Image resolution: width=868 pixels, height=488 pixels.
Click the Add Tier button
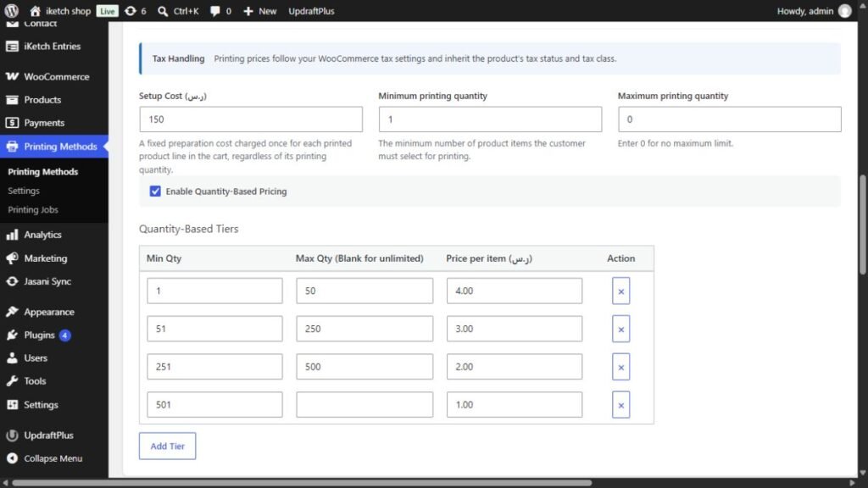coord(167,446)
